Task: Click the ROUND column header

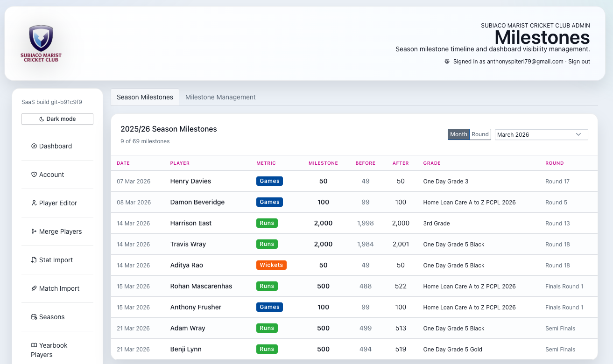Action: (x=555, y=163)
